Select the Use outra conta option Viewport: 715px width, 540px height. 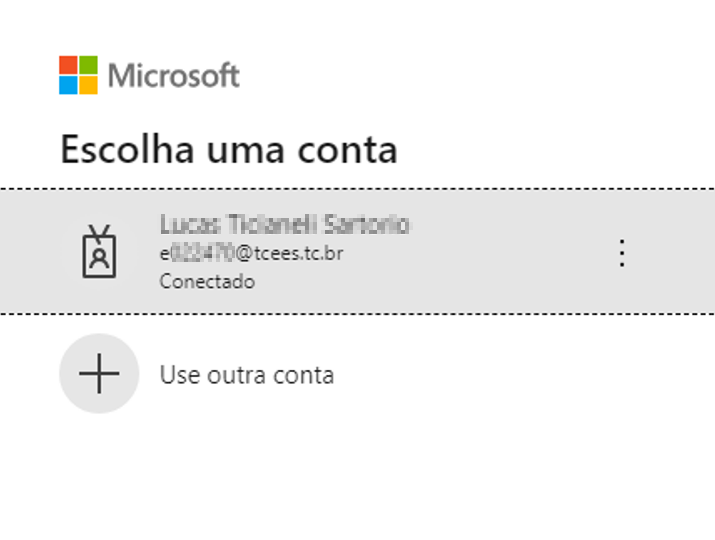(x=247, y=375)
